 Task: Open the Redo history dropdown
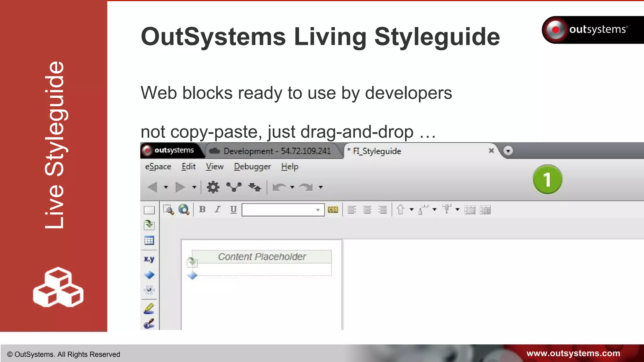(x=321, y=187)
